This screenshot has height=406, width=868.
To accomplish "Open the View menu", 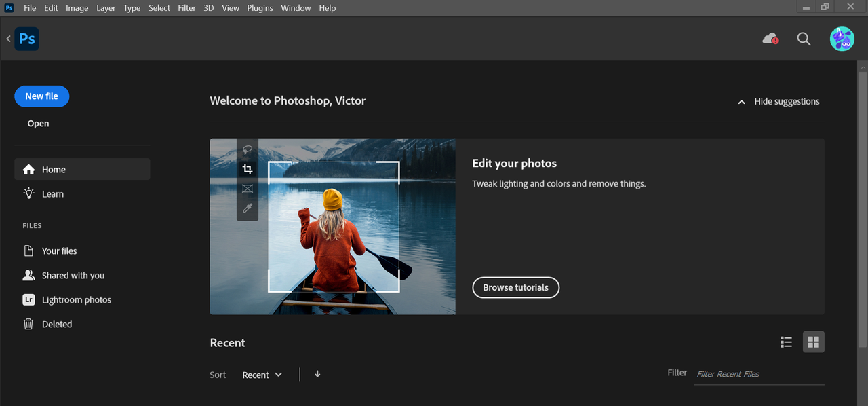I will [231, 8].
